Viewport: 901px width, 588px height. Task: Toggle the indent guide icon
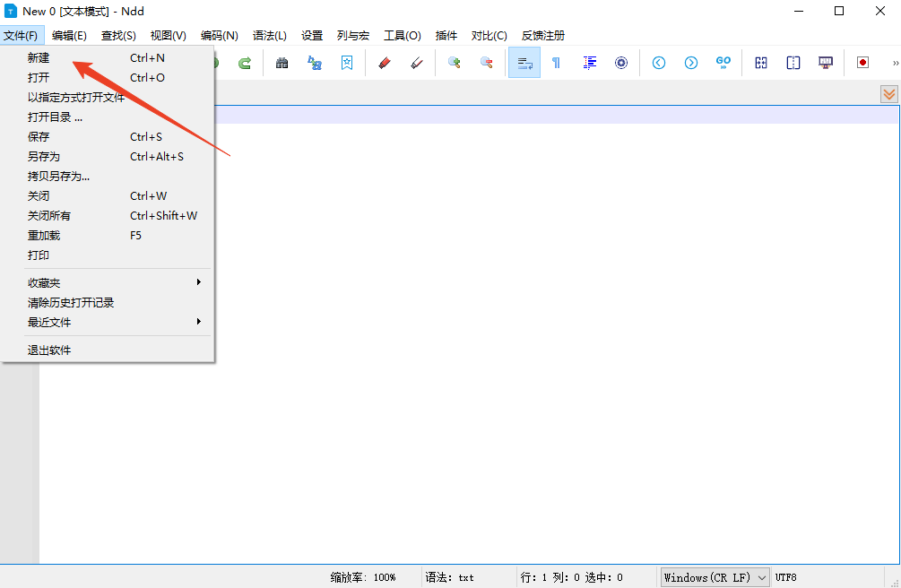(589, 63)
